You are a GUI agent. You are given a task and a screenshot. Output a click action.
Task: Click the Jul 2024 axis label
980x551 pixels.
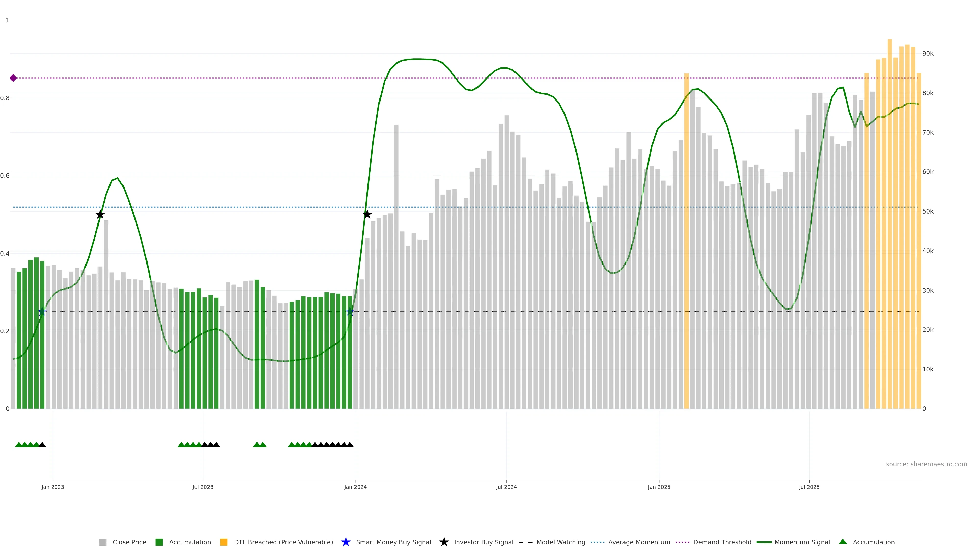[x=506, y=487]
